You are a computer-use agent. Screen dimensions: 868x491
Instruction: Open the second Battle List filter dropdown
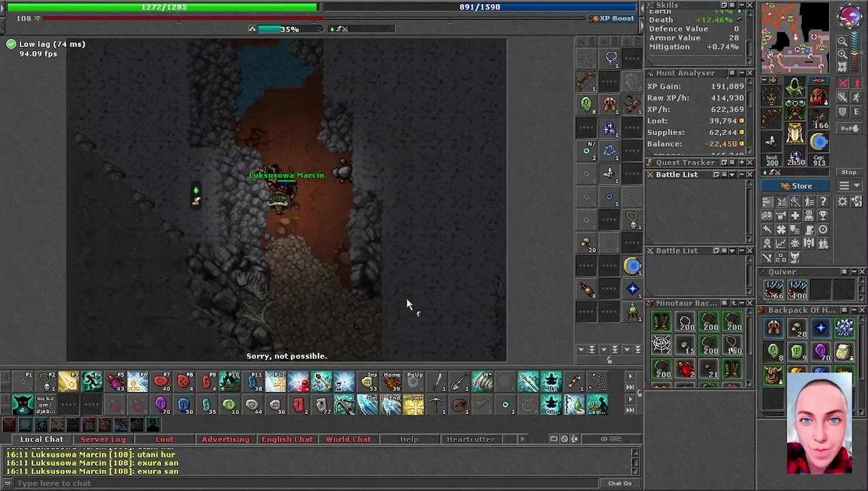[732, 251]
